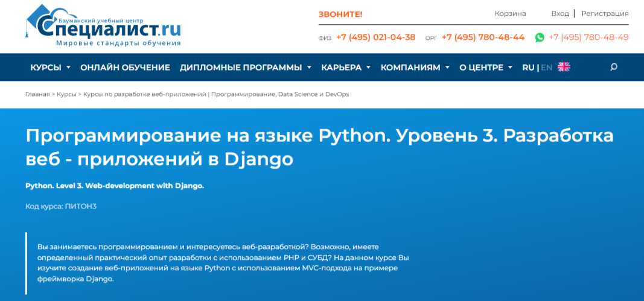Open the КАРЬЕРА menu item

click(341, 68)
